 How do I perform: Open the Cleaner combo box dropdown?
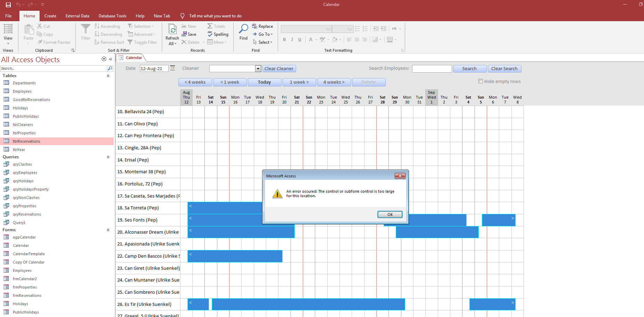click(258, 69)
